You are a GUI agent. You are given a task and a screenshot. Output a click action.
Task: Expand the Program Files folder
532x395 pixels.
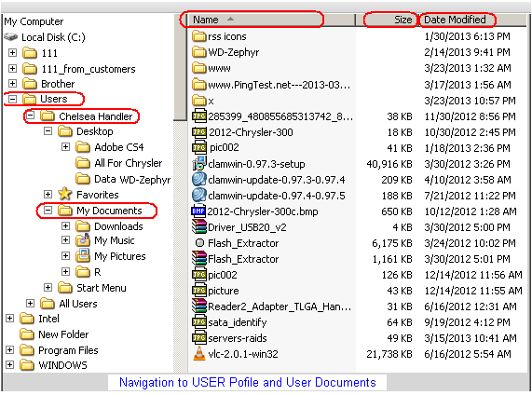10,350
